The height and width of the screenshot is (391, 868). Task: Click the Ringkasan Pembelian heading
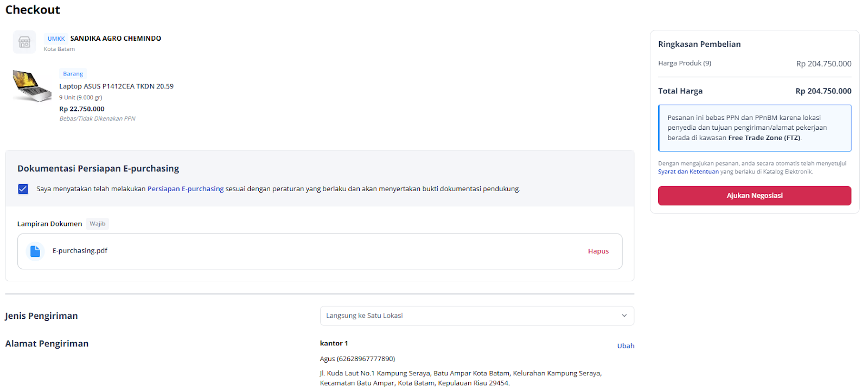click(x=699, y=44)
